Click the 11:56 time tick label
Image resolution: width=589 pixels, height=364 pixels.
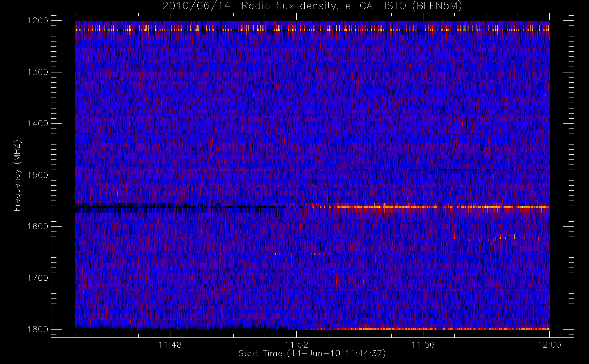click(423, 345)
